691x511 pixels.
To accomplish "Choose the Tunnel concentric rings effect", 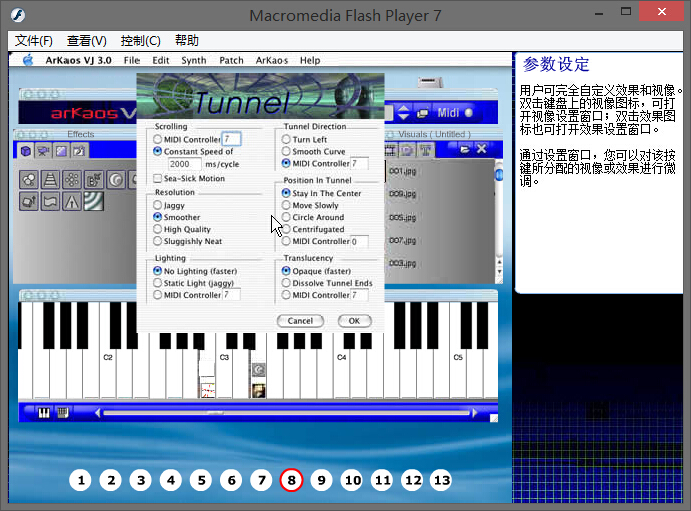I will [93, 201].
